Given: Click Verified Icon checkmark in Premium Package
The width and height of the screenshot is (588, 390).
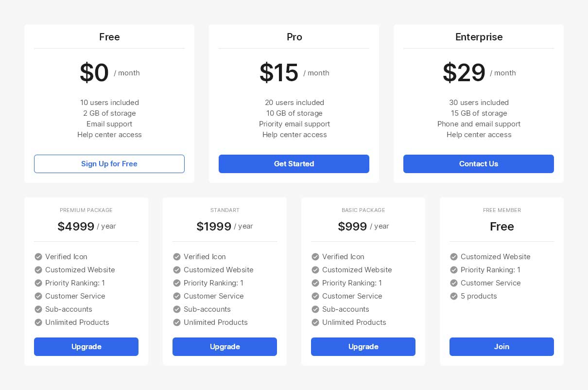Looking at the screenshot, I should pos(38,257).
